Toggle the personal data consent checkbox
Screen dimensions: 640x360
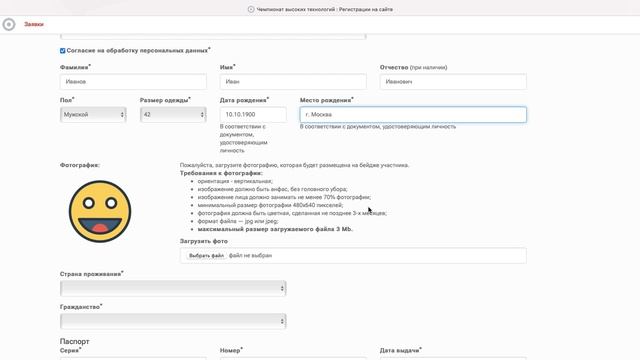pos(62,51)
